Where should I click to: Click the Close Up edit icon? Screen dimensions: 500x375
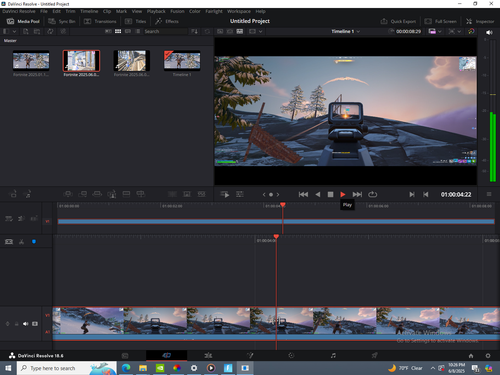(112, 194)
